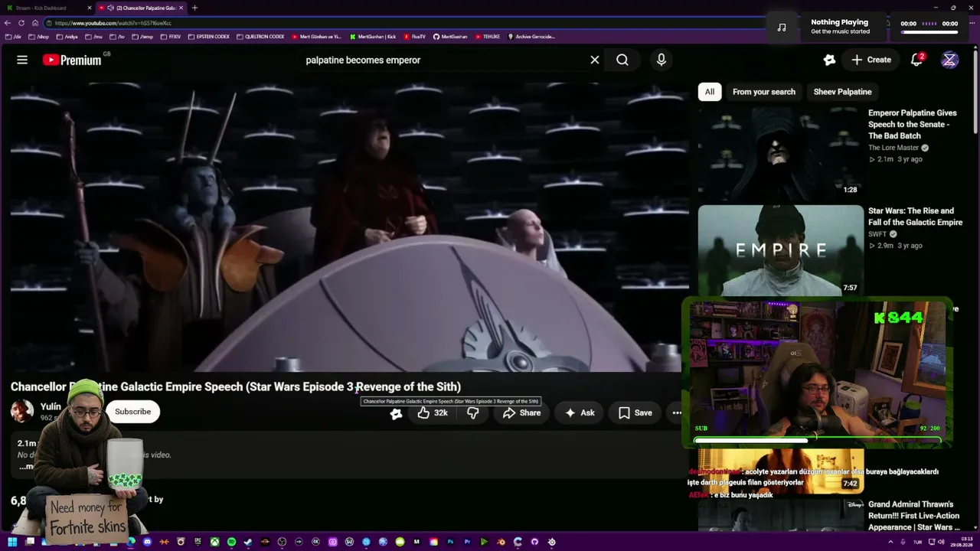Clear the search query with the X
980x551 pixels.
pyautogui.click(x=594, y=60)
